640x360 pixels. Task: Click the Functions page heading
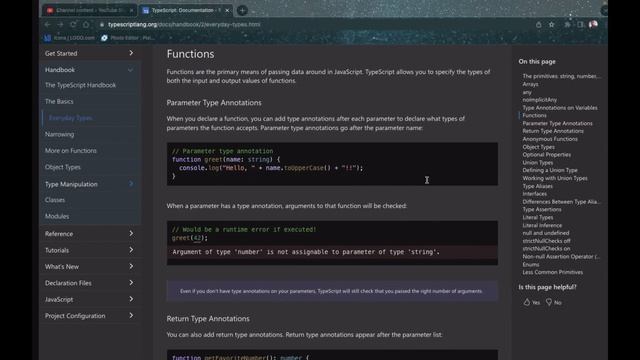coord(190,54)
